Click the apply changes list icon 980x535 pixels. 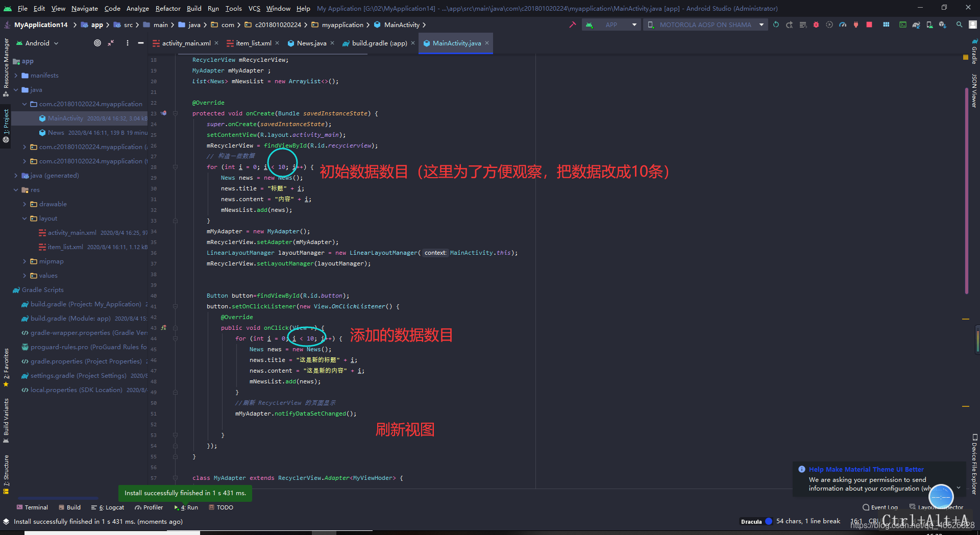[802, 25]
